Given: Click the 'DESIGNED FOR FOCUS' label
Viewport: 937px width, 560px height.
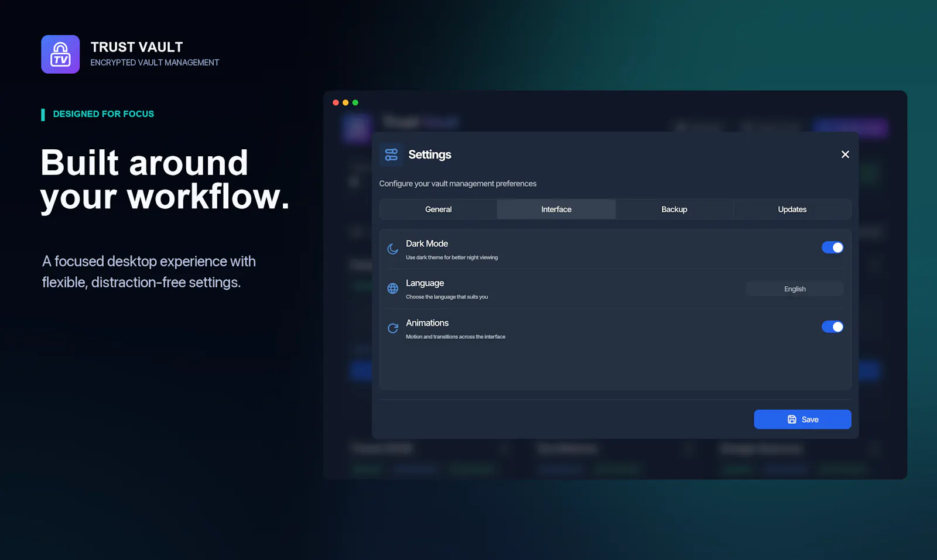Looking at the screenshot, I should pos(104,114).
